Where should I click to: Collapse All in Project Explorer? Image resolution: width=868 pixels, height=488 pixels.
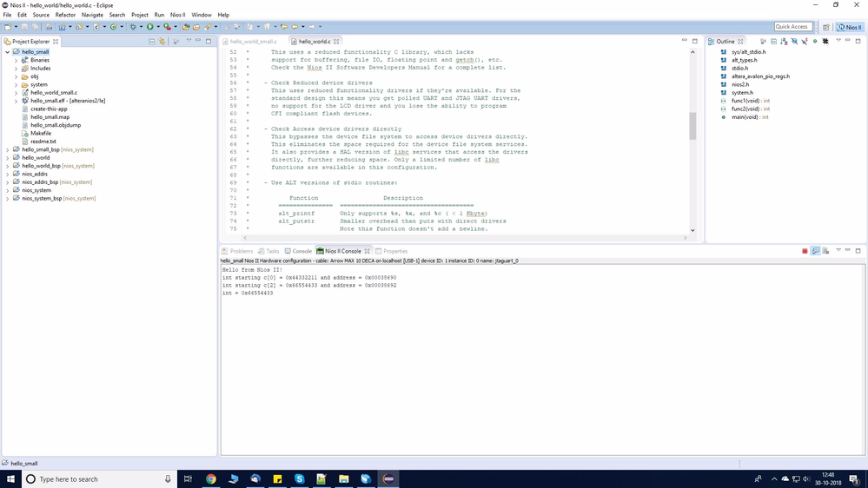coord(152,42)
